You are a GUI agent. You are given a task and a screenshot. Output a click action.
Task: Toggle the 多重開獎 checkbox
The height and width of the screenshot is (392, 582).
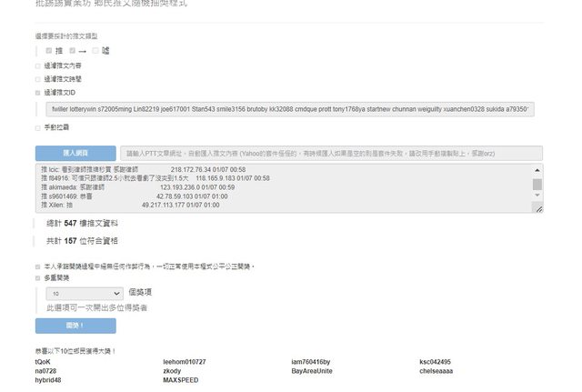(x=38, y=278)
